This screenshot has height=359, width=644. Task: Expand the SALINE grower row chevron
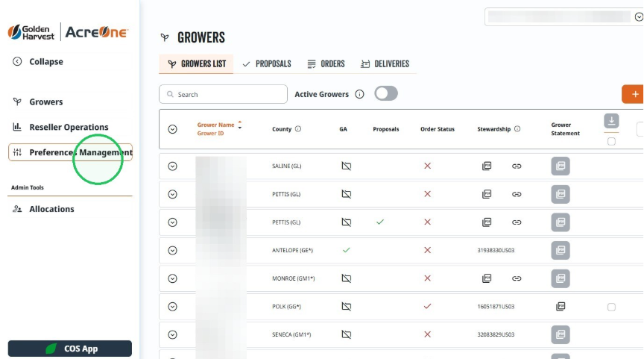point(172,166)
